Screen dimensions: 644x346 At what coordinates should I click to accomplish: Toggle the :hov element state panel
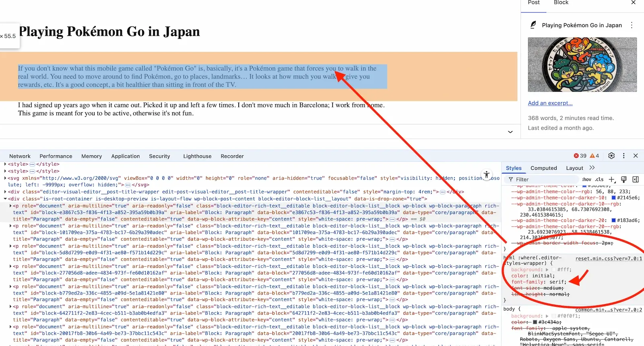tap(587, 179)
